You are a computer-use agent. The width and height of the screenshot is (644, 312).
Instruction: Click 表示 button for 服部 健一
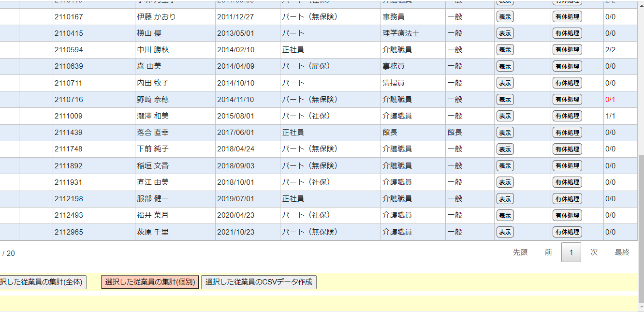505,199
